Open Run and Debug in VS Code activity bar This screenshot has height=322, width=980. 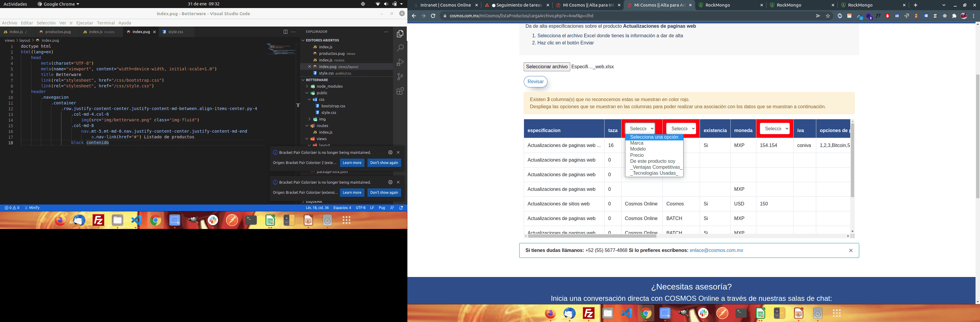click(400, 62)
